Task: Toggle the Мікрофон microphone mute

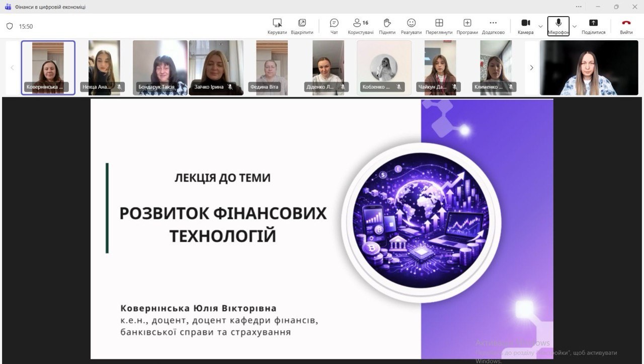Action: (558, 26)
